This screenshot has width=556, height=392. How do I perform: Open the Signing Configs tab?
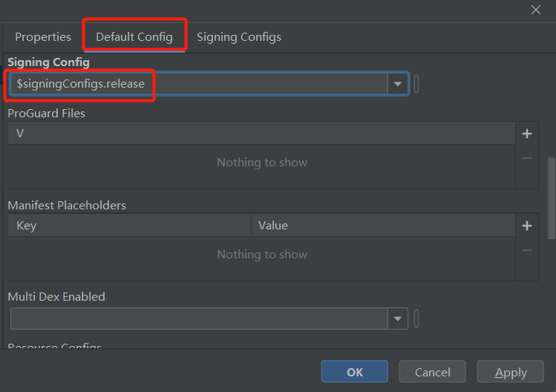239,37
